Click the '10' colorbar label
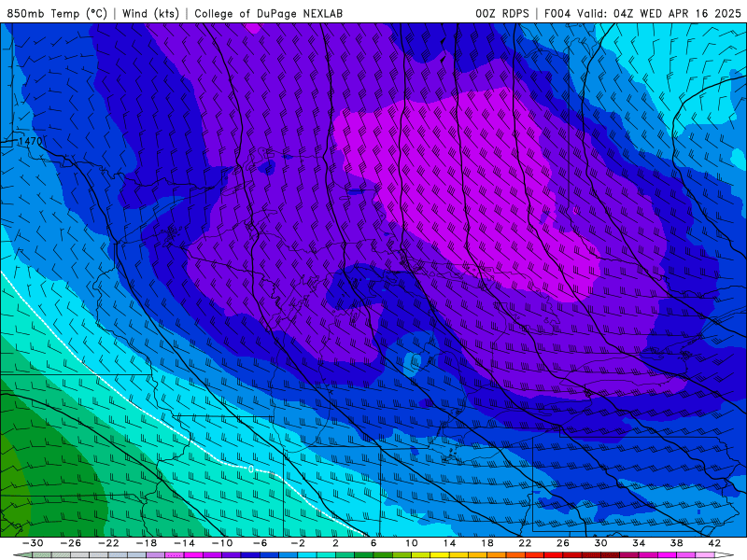 pos(412,543)
